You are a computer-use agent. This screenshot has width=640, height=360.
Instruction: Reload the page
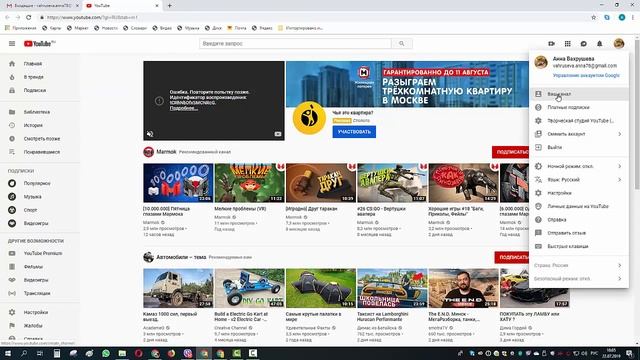tap(29, 17)
